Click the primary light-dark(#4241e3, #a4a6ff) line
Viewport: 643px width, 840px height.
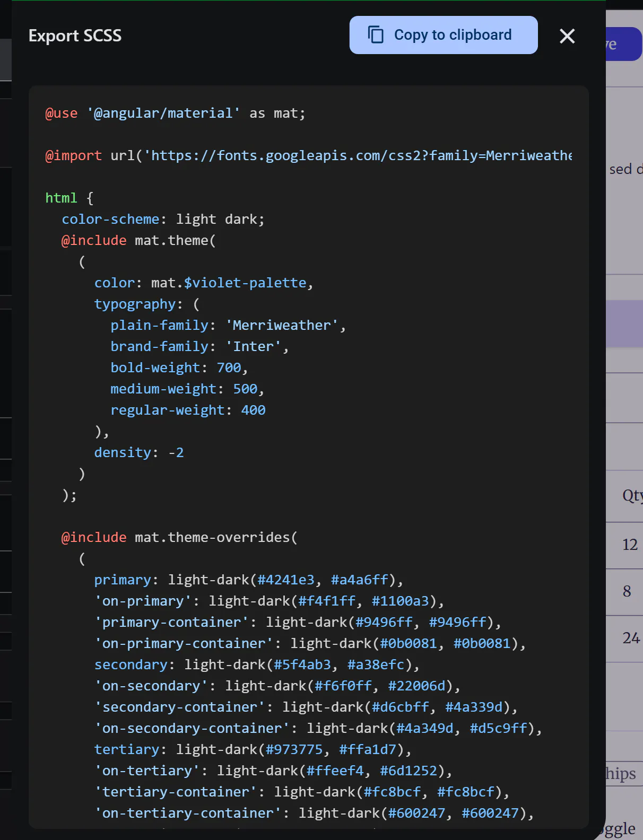[249, 580]
